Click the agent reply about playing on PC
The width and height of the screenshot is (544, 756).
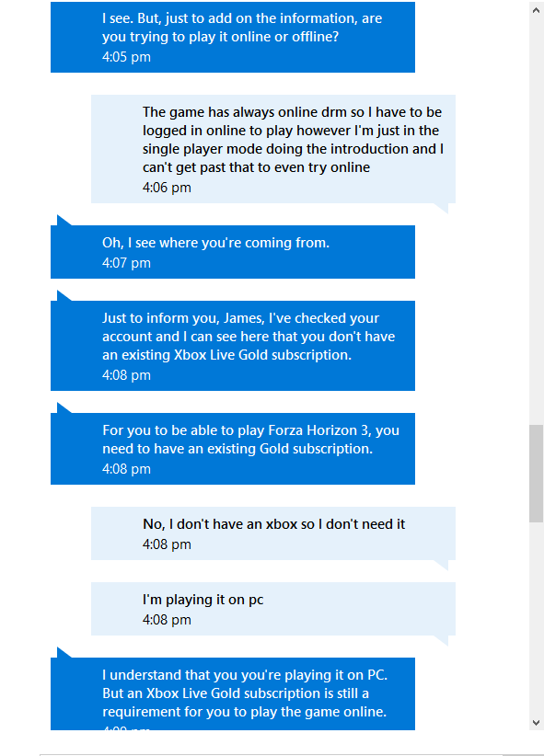(233, 693)
